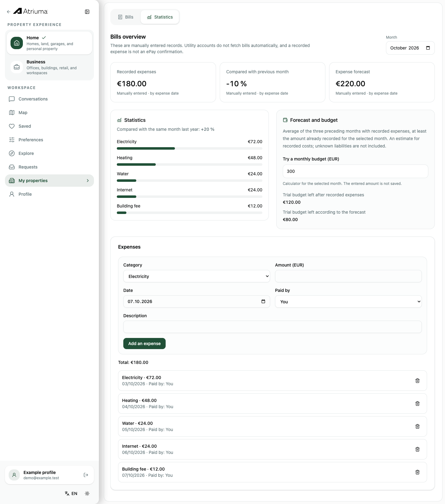Select the Business property experience
This screenshot has width=445, height=504.
click(x=49, y=67)
